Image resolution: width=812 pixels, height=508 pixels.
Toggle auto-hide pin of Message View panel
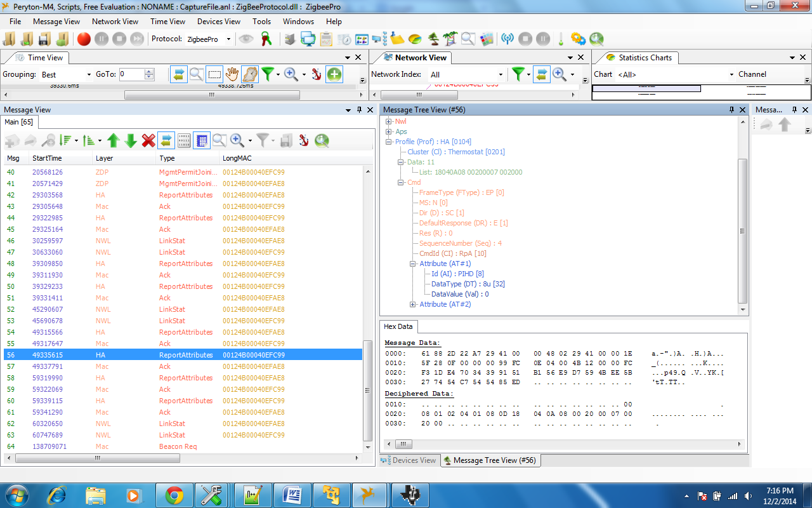point(359,110)
